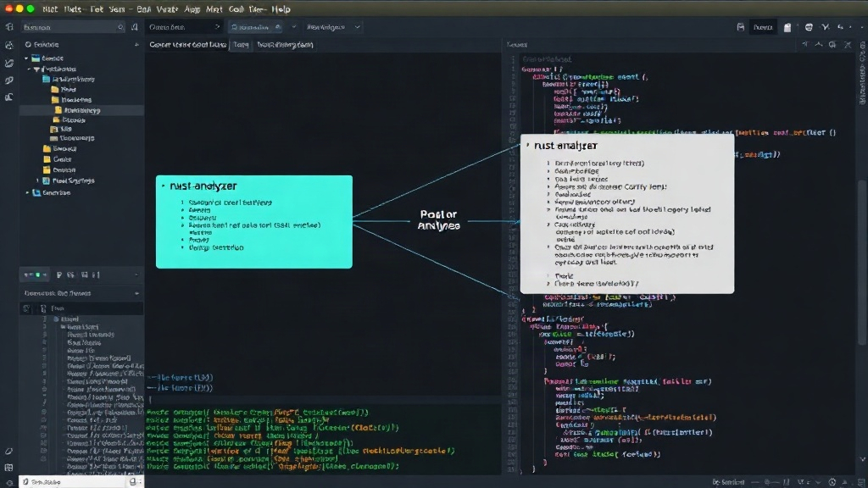Screen dimensions: 868x488
Task: Open the Help menu in the menu bar
Action: (281, 8)
